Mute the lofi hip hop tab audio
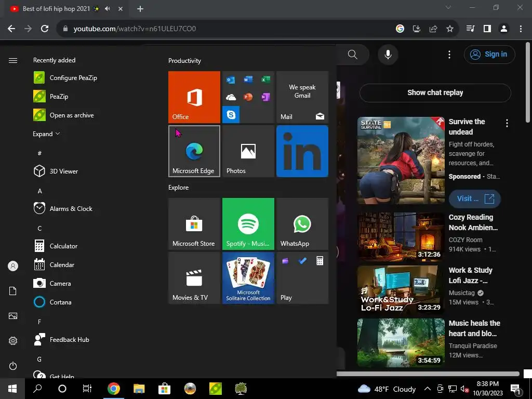Screen dimensions: 532x399 pos(108,9)
